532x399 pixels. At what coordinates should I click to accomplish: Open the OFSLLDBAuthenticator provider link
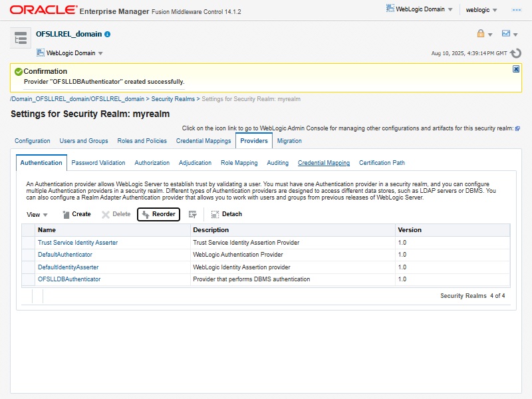click(69, 279)
